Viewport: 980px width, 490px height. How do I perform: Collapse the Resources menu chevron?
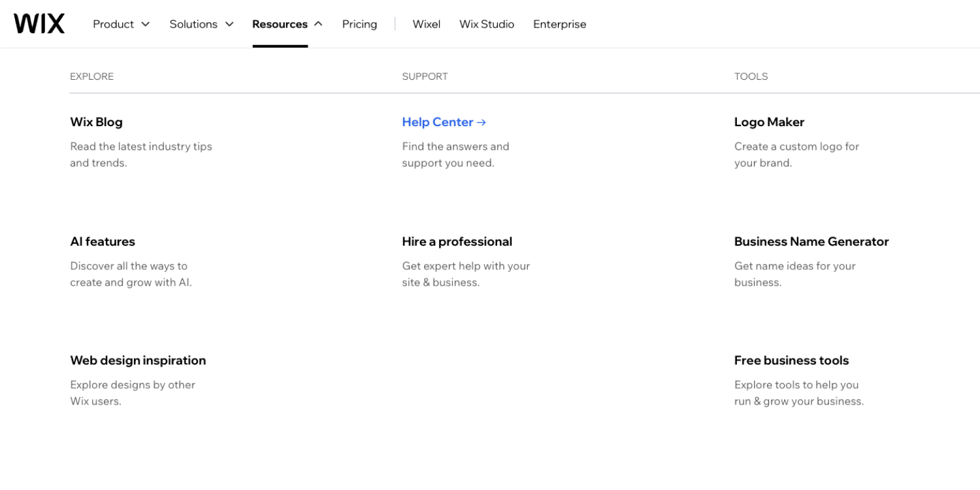(318, 24)
